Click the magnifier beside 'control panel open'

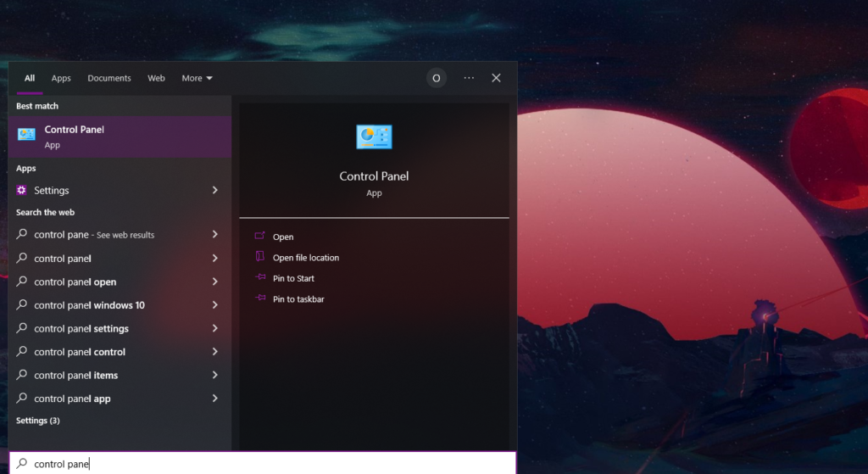pyautogui.click(x=21, y=282)
